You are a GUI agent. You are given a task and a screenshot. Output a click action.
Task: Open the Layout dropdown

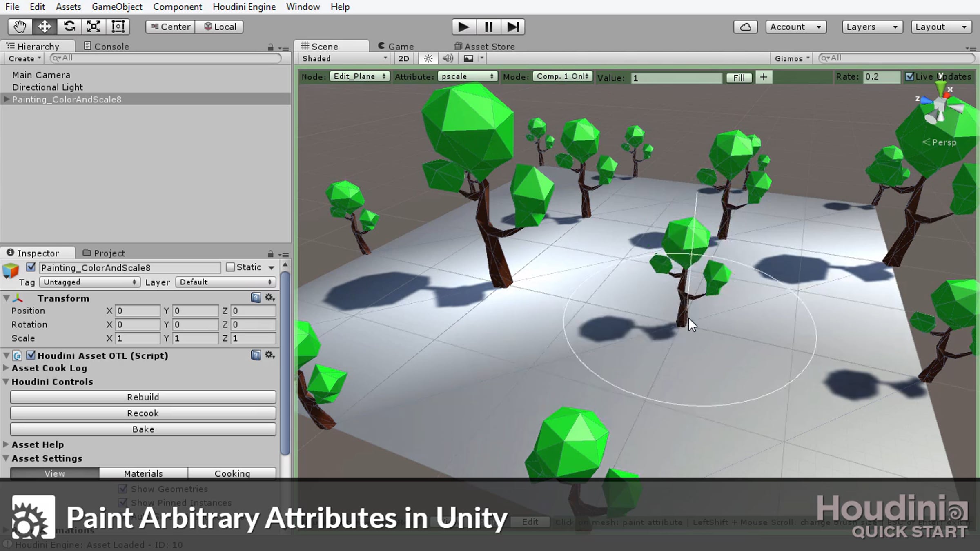[941, 27]
